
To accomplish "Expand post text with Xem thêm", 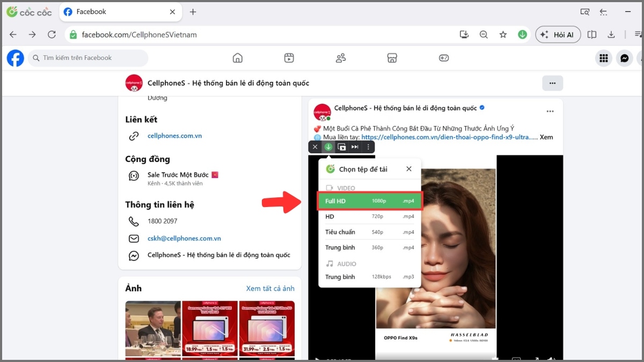I will (546, 137).
